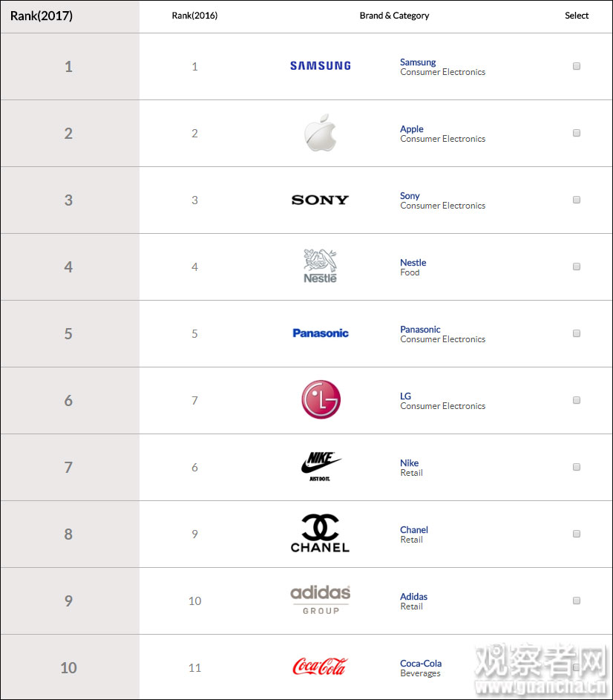Click the Sony logo
The height and width of the screenshot is (700, 613).
click(x=320, y=200)
